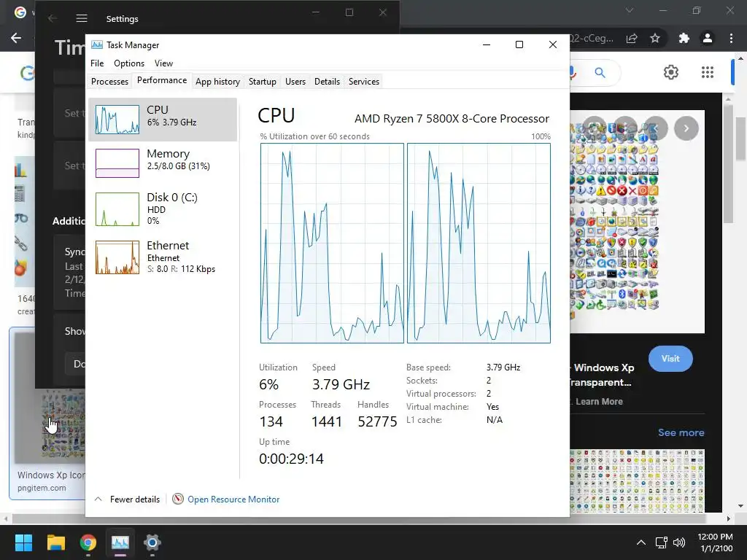Click the See more link
The image size is (747, 560).
(x=681, y=432)
